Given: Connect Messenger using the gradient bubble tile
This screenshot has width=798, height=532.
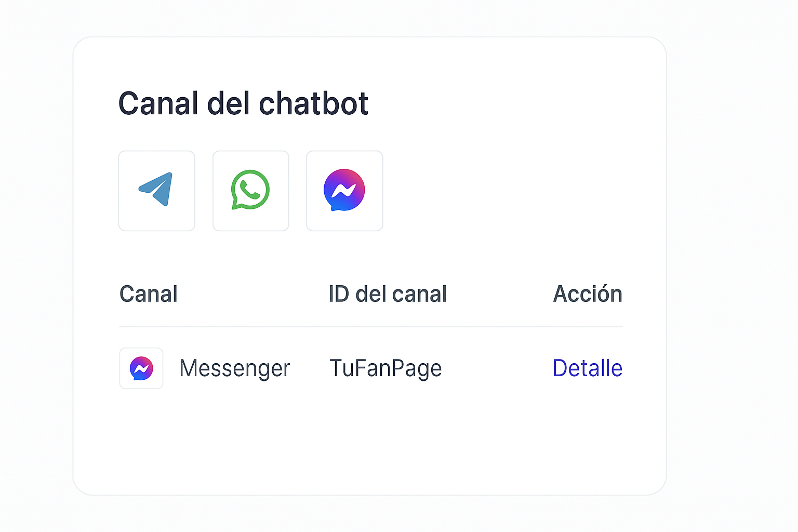Looking at the screenshot, I should click(x=344, y=191).
